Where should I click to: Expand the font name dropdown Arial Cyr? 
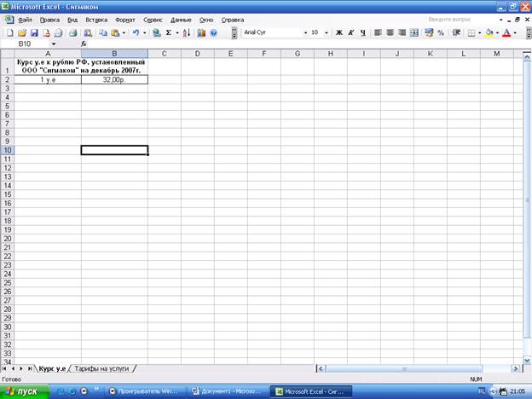tap(305, 32)
